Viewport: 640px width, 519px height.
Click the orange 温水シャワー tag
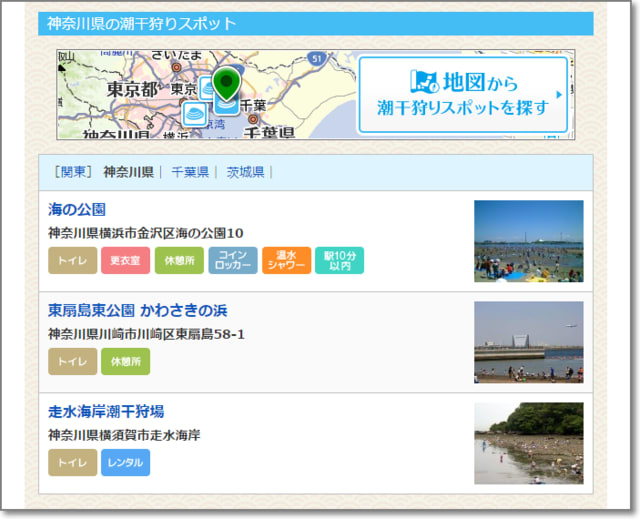(x=287, y=261)
